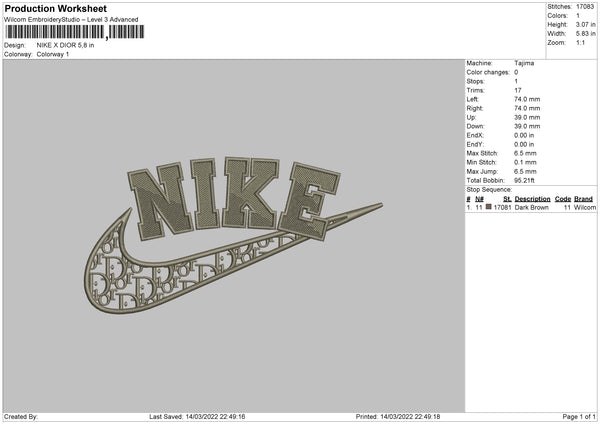Click the Created By label

pos(21,417)
